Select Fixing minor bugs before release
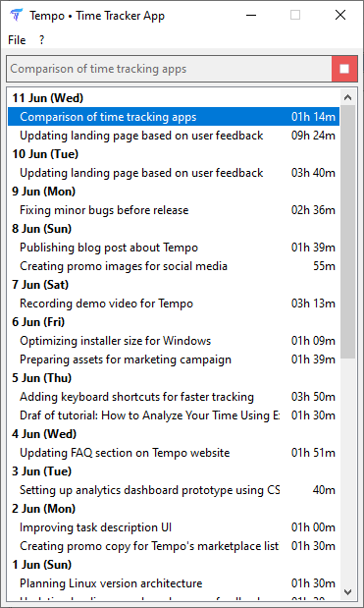Screen dimensions: 364x608 174,210
